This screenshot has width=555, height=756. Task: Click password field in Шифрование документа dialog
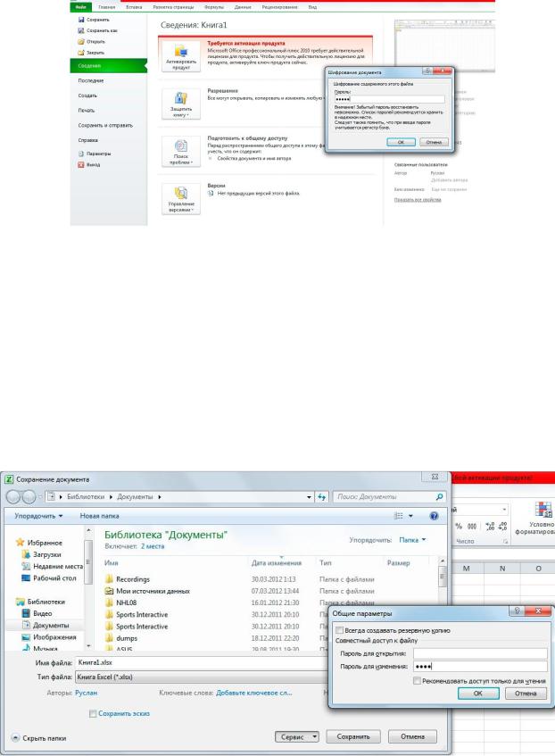pyautogui.click(x=389, y=99)
